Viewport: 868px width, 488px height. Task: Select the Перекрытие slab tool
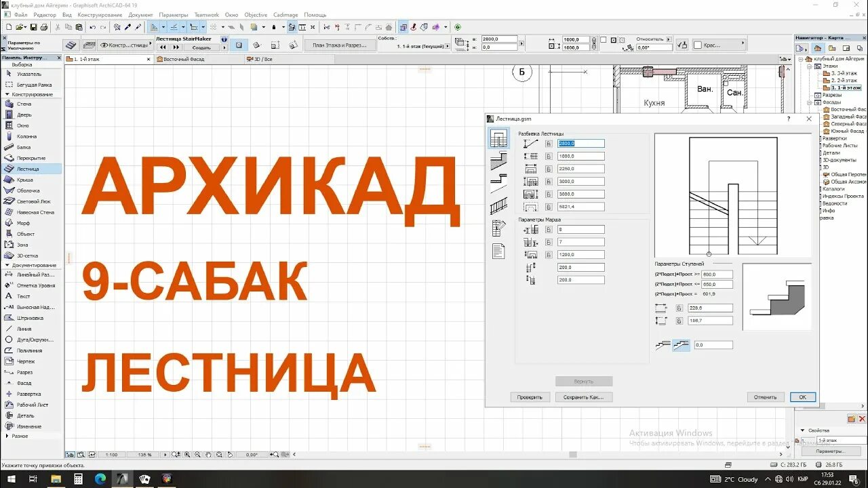31,158
